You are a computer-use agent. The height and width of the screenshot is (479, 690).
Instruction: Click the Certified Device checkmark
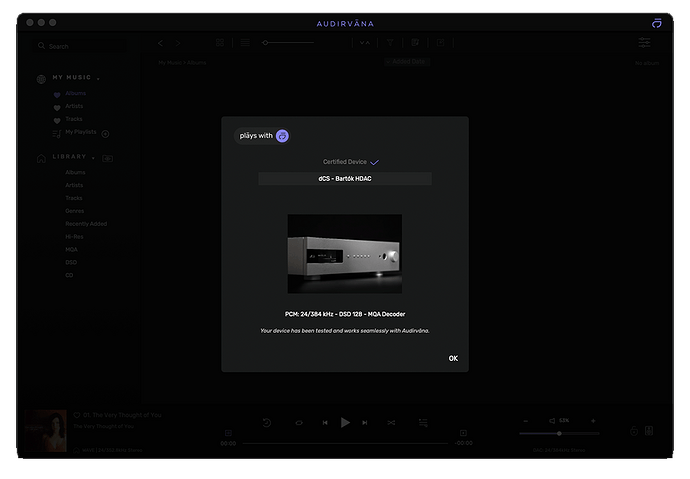374,162
